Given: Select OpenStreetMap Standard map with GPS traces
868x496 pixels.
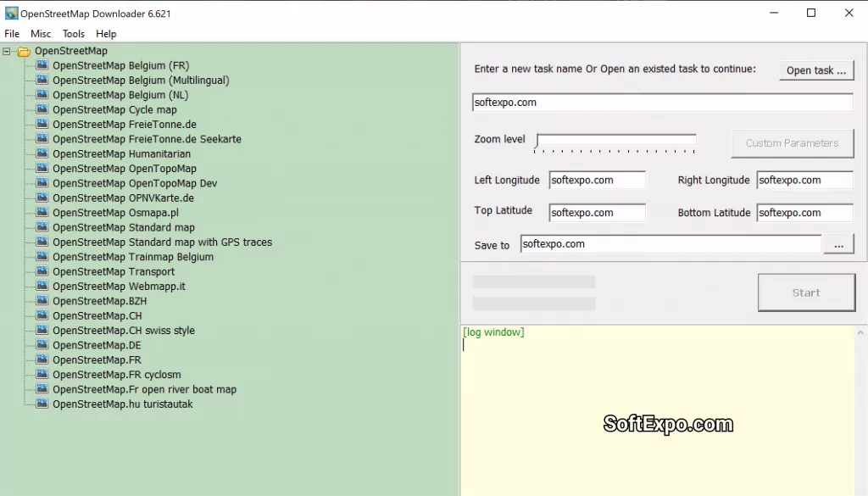Looking at the screenshot, I should [x=161, y=242].
